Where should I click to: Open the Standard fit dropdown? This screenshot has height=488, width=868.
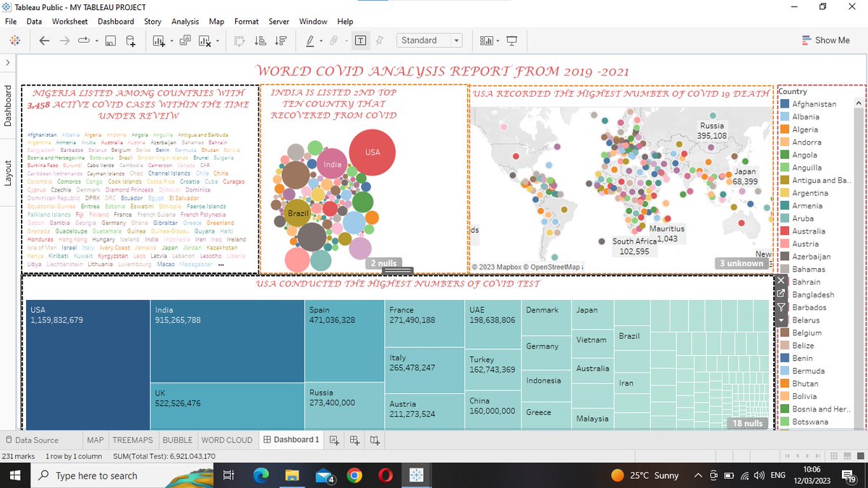pos(430,40)
